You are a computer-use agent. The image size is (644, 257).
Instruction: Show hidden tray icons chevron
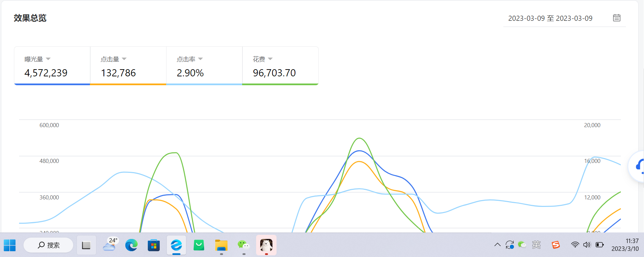(497, 245)
